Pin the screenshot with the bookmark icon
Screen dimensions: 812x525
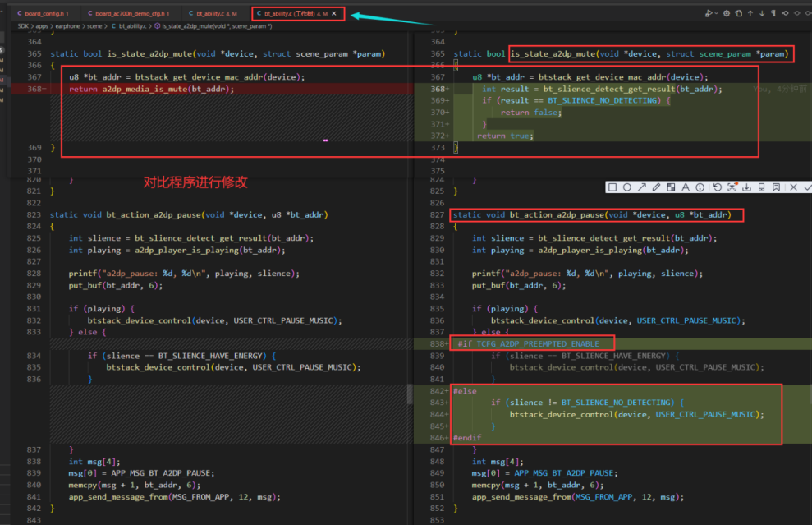[776, 187]
